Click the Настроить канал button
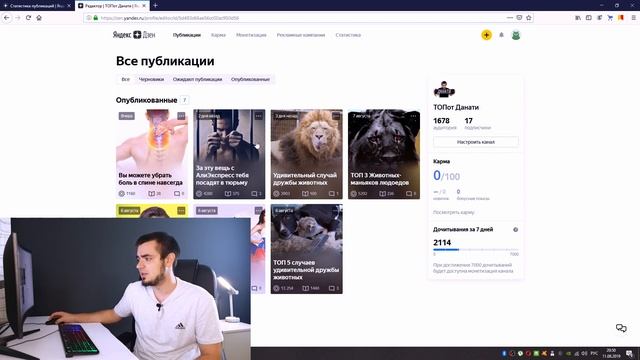The image size is (640, 360). (x=476, y=142)
